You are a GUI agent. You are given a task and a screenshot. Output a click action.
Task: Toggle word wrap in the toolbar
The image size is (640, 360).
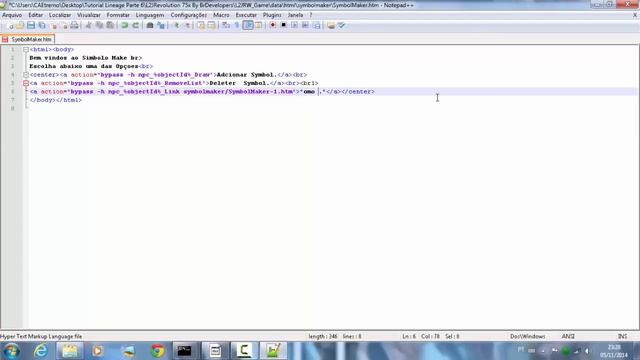point(226,25)
